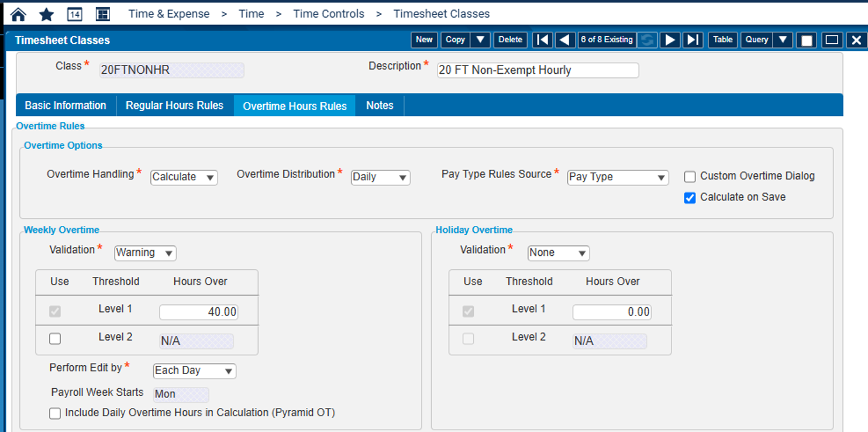The image size is (868, 432).
Task: Open Favorites via the star icon
Action: (x=46, y=13)
